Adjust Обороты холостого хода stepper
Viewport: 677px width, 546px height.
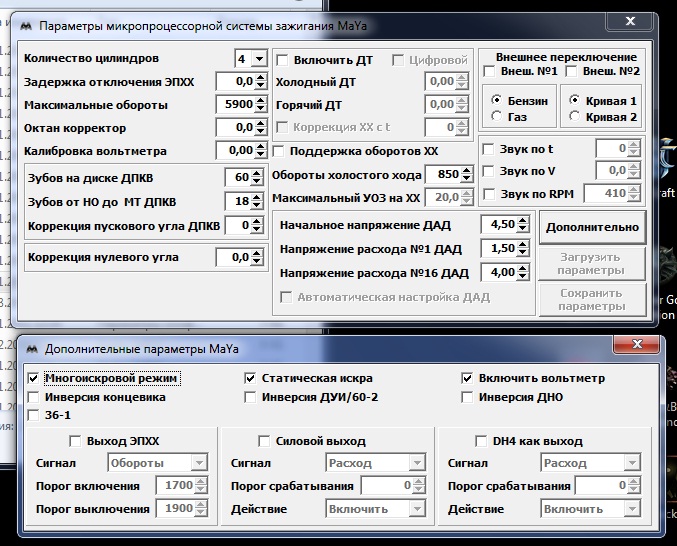point(467,174)
